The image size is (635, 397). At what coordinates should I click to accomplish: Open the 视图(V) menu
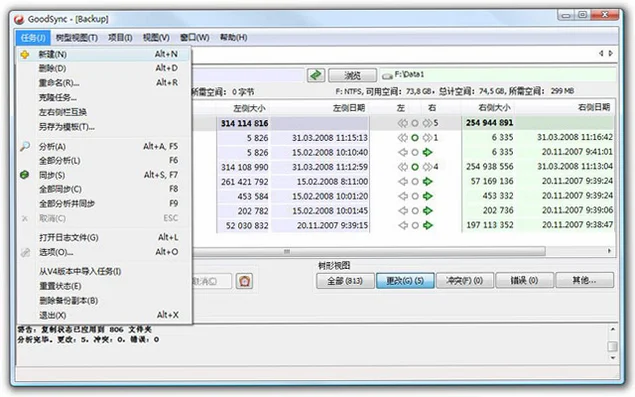tap(156, 38)
